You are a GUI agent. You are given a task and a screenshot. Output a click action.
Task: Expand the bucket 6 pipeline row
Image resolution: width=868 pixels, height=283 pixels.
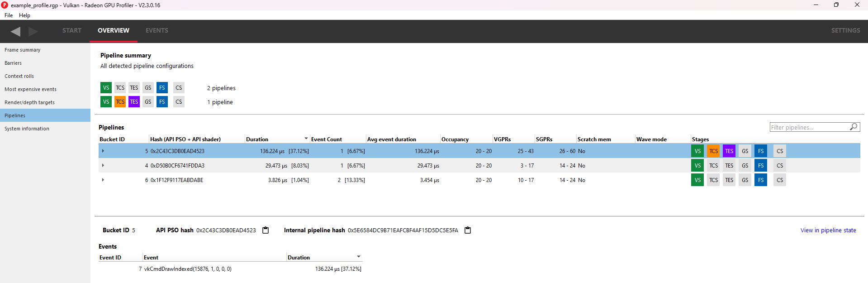(103, 180)
